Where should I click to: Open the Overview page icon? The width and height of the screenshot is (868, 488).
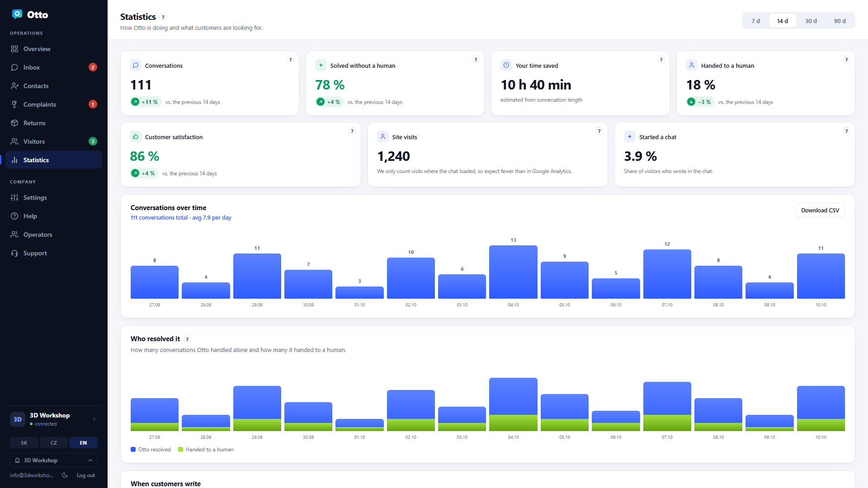pyautogui.click(x=14, y=49)
